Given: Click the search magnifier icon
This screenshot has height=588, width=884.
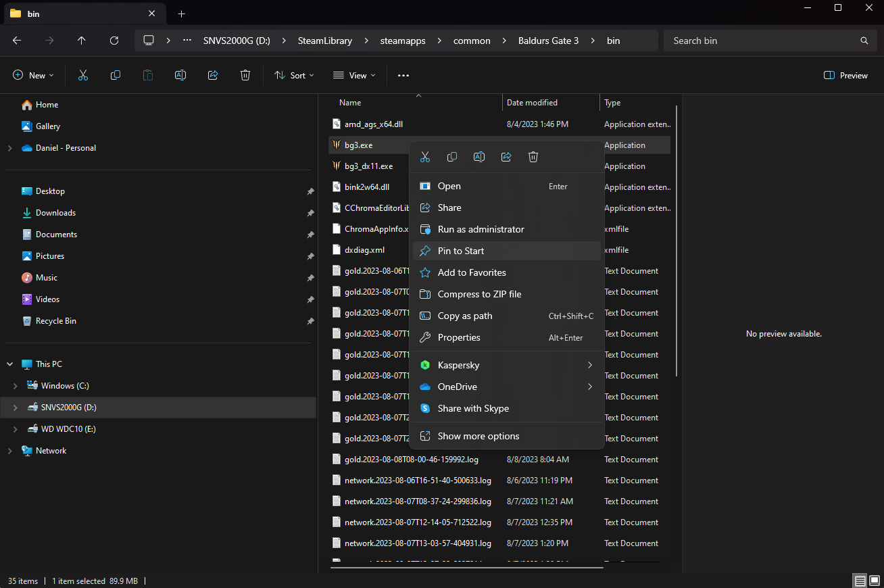Looking at the screenshot, I should 864,41.
